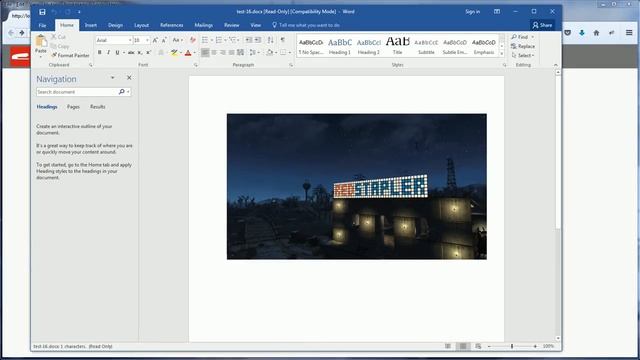
Task: Click the Replace icon in Editing group
Action: [523, 46]
